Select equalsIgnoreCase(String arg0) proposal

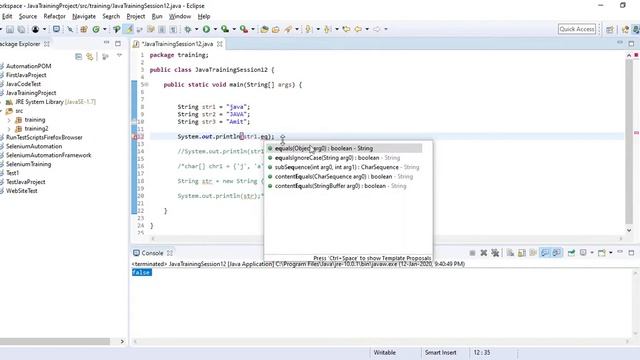[344, 158]
